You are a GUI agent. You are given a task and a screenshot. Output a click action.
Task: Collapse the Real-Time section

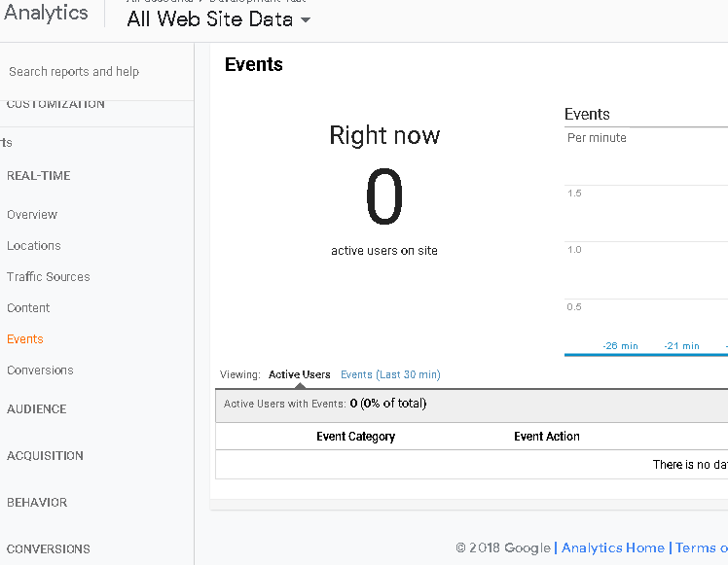tap(39, 176)
